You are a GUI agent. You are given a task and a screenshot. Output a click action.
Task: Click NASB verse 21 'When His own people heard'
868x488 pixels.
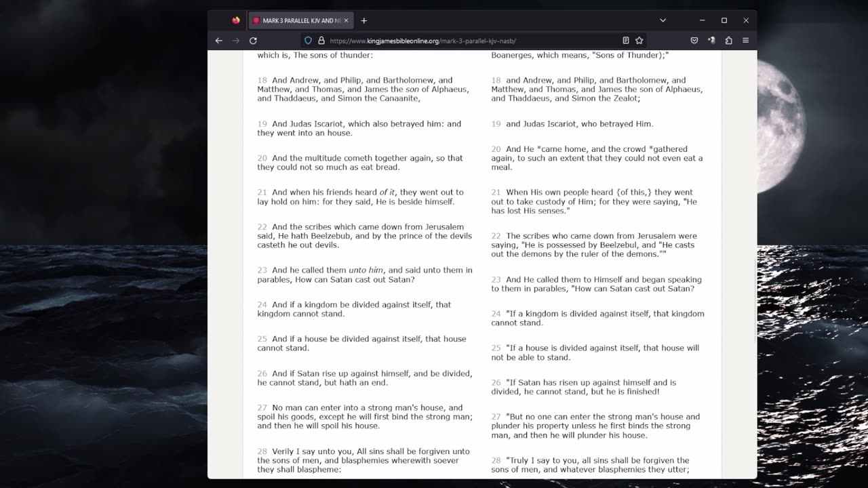tap(594, 201)
